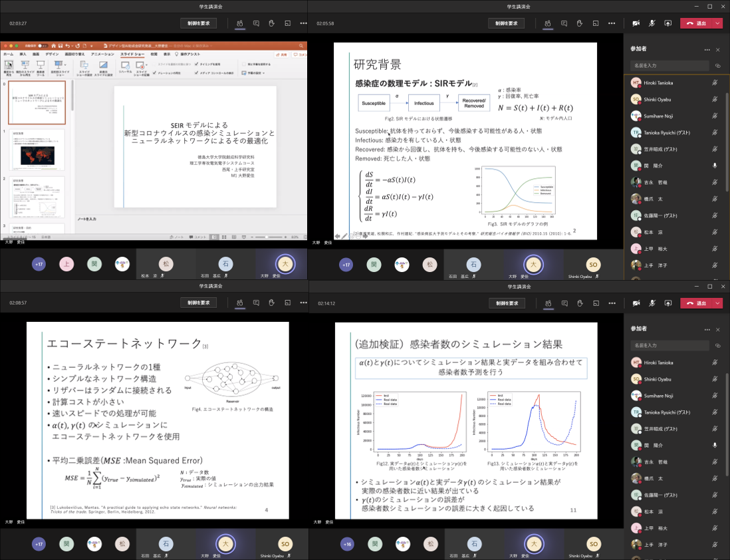Screen dimensions: 730x560
Task: Click 制御を要求 button in the 02:03:27 meeting
Action: coord(199,23)
